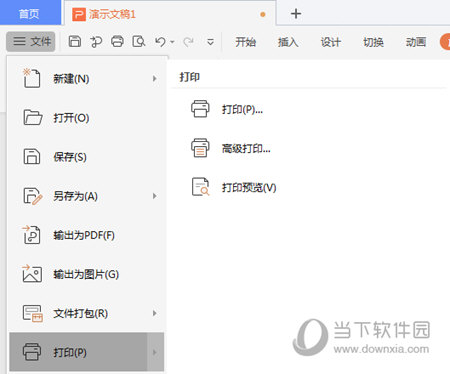450x374 pixels.
Task: Click the WPS presentation logo on document tab
Action: click(79, 14)
